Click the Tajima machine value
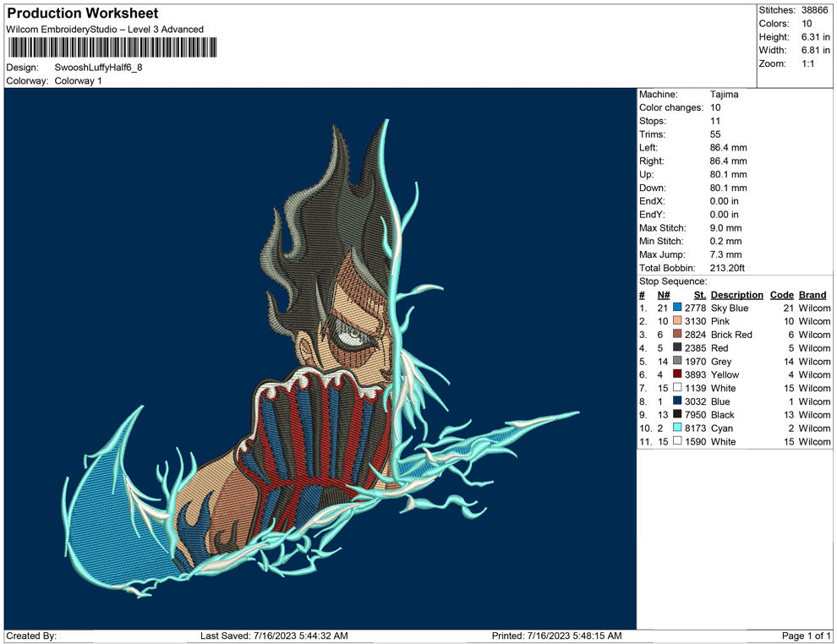 coord(724,95)
